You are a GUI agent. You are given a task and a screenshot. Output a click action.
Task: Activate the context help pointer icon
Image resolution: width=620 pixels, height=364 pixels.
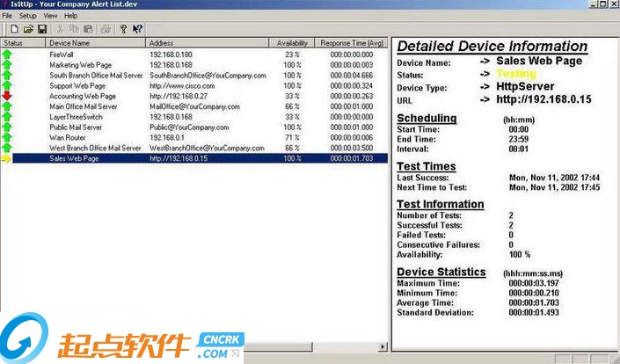click(x=137, y=29)
